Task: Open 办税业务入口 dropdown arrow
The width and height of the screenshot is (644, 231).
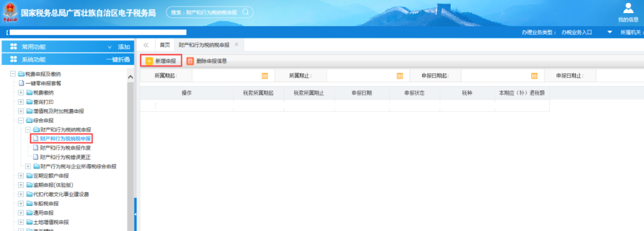Action: click(x=609, y=32)
